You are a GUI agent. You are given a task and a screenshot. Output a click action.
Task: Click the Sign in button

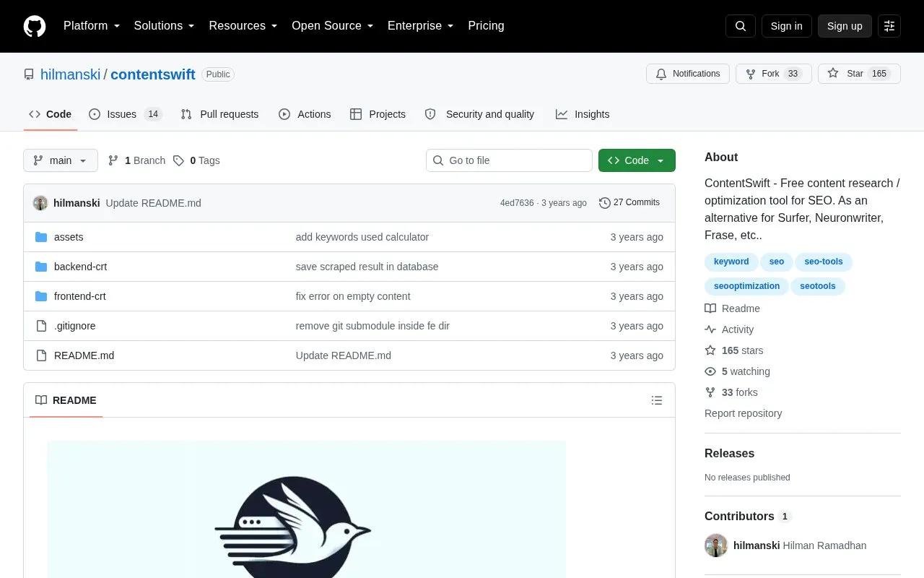[x=786, y=26]
